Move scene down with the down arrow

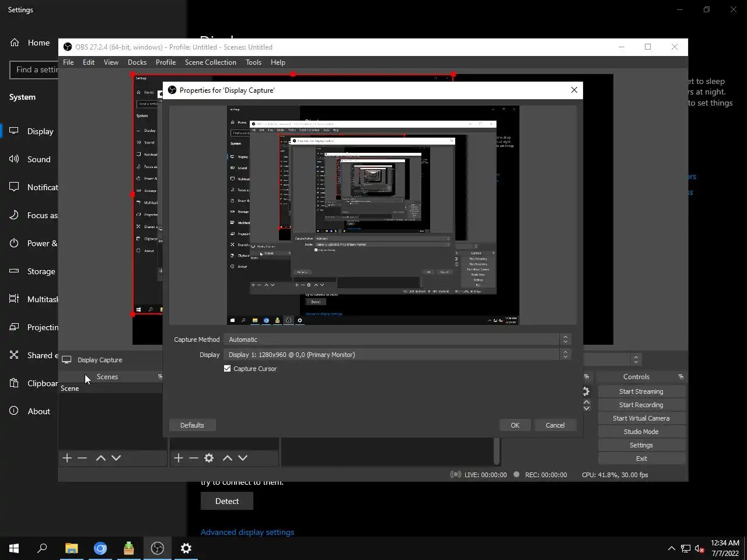tap(116, 458)
